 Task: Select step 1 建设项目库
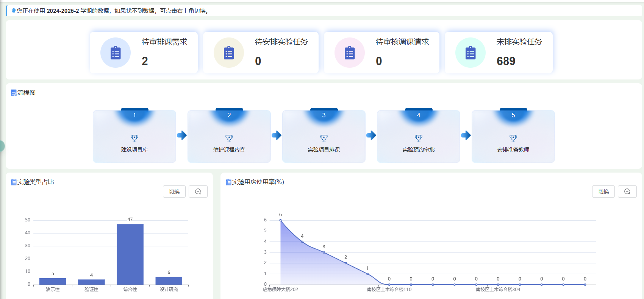(134, 136)
